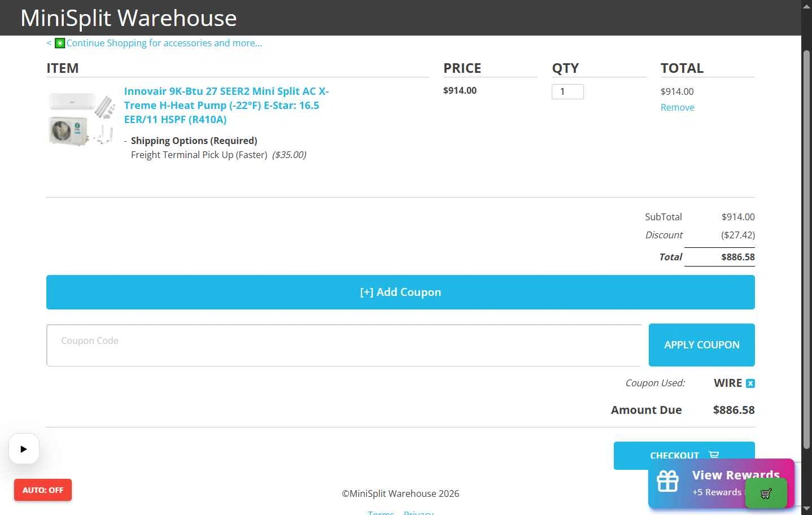Open Continue Shopping for accessories link
812x515 pixels.
point(164,43)
